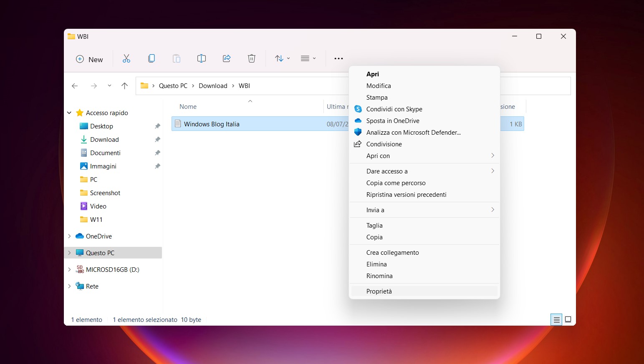Go up one folder level arrow
644x364 pixels.
(x=124, y=86)
